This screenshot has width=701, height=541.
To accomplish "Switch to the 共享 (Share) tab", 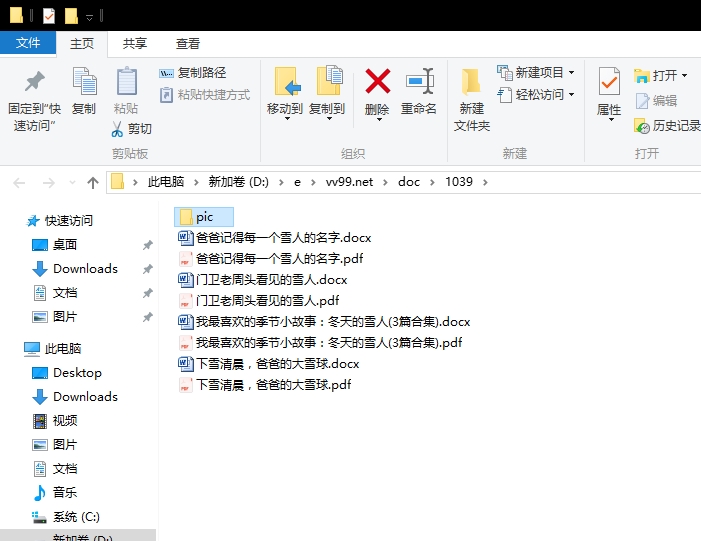I will [x=135, y=43].
